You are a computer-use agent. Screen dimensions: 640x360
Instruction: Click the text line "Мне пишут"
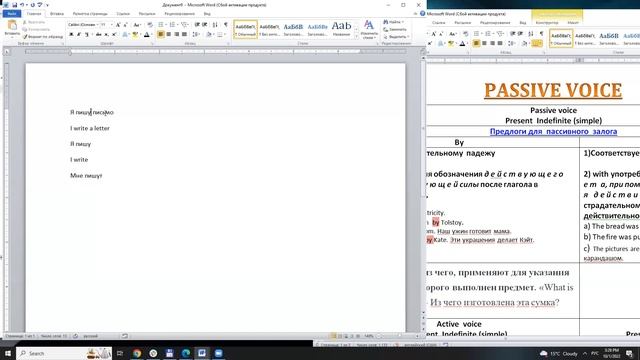click(x=86, y=176)
